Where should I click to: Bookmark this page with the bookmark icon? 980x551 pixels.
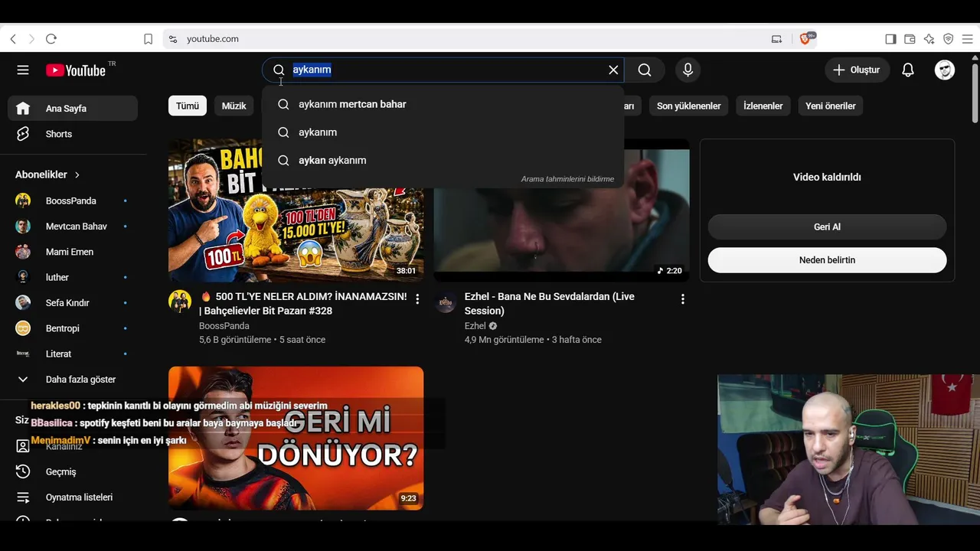(x=149, y=39)
